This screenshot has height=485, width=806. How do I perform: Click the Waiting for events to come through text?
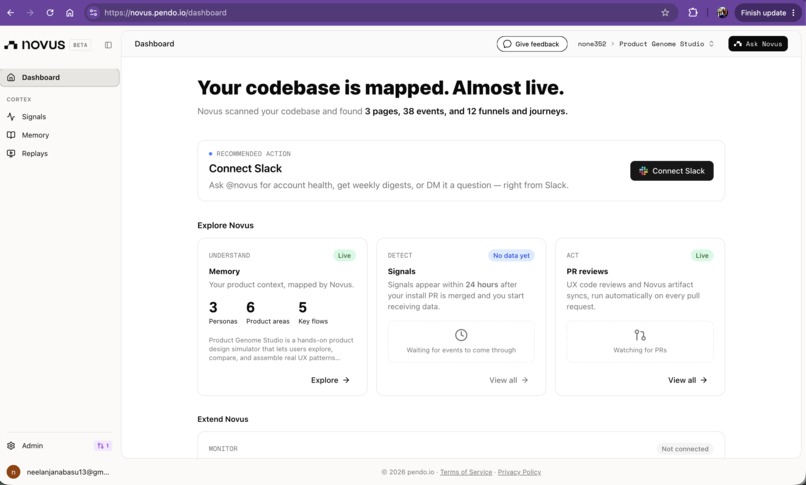[x=461, y=350]
